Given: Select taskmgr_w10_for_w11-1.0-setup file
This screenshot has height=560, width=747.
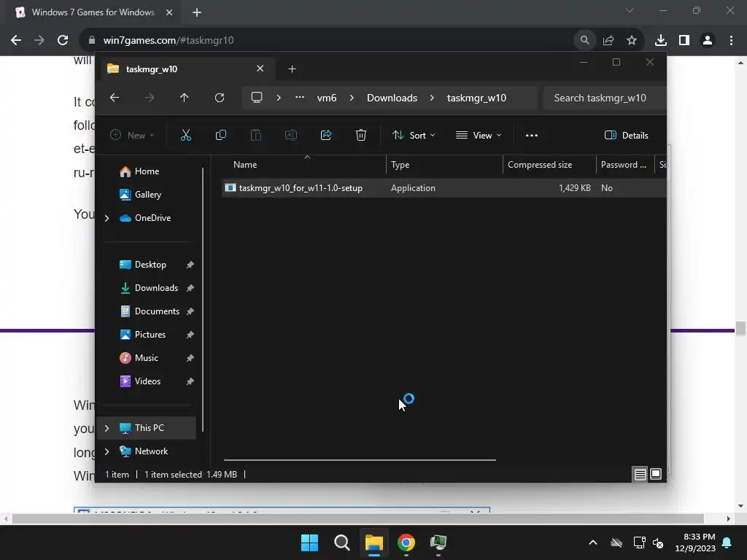Looking at the screenshot, I should pos(443,188).
